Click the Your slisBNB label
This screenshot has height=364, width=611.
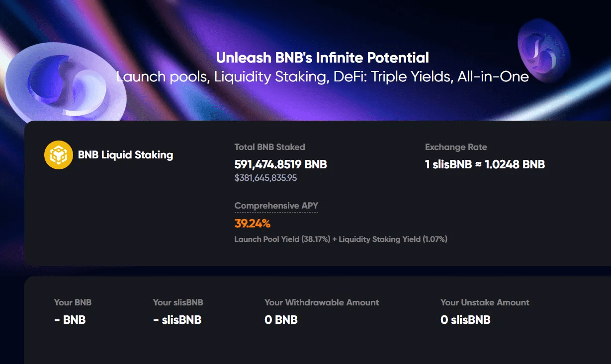[178, 302]
